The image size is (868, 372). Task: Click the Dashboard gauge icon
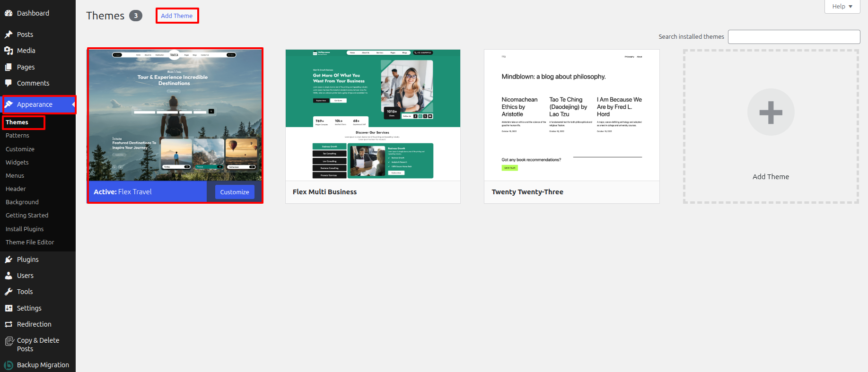coord(9,13)
